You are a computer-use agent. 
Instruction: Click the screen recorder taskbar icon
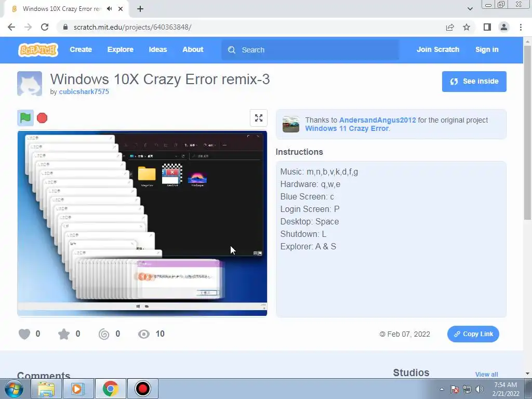point(142,389)
